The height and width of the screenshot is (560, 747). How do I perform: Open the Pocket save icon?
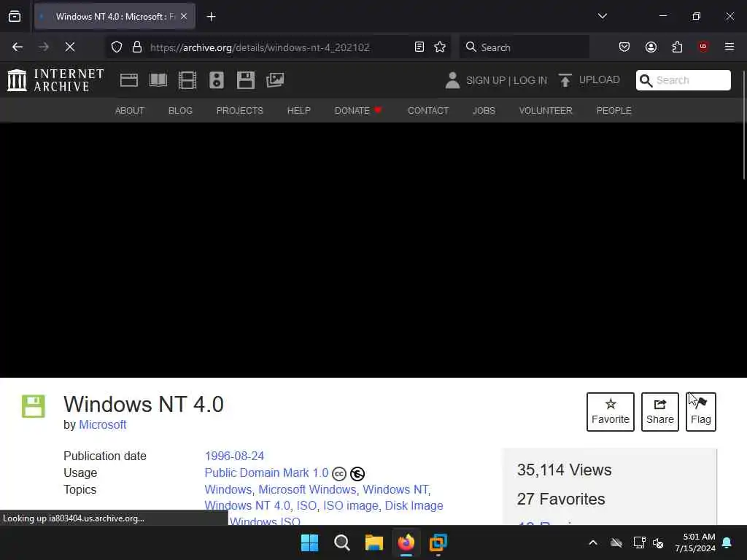point(624,47)
